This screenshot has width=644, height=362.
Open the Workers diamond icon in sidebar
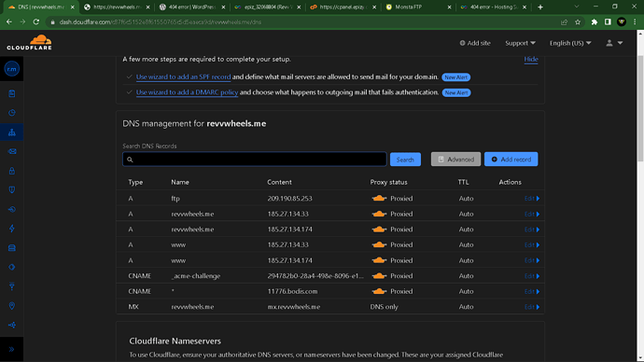click(x=12, y=267)
